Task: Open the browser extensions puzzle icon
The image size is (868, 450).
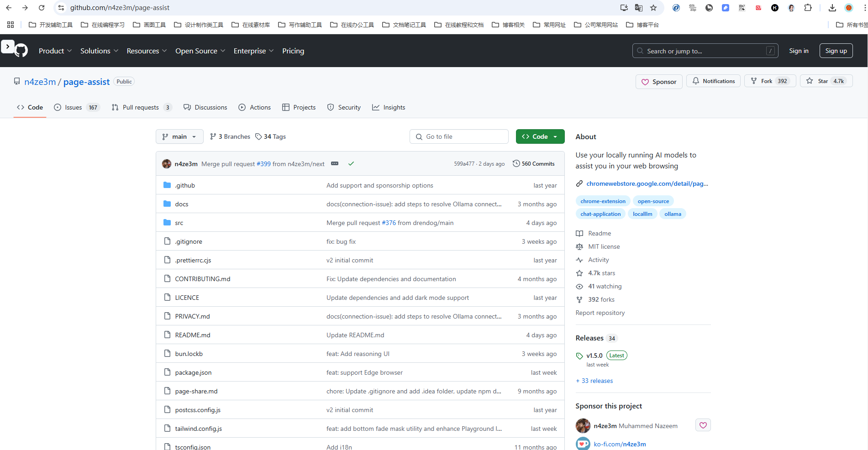Action: pos(808,8)
